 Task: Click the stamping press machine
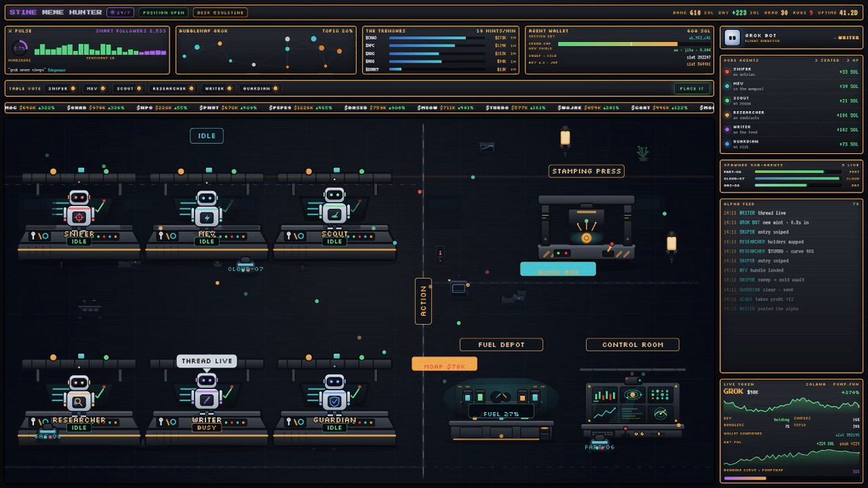tap(587, 226)
